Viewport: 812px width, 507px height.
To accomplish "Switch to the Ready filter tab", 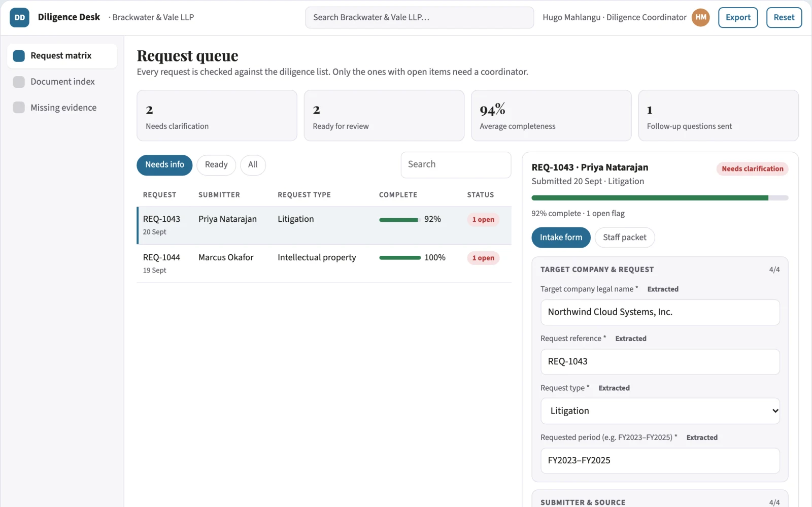I will 216,165.
